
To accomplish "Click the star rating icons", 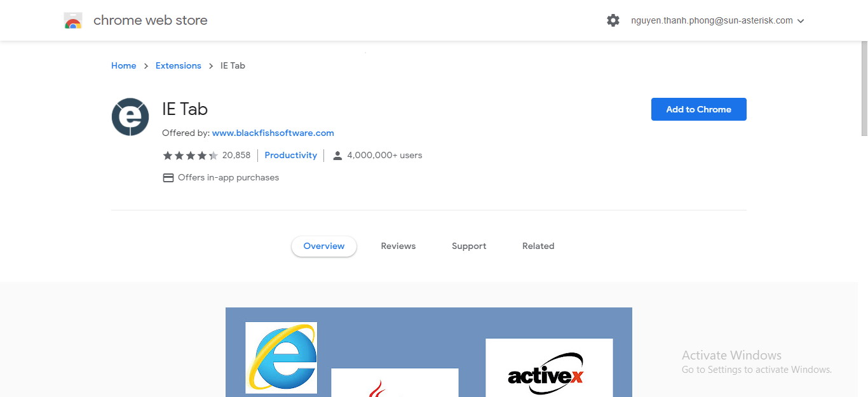I will [x=190, y=156].
